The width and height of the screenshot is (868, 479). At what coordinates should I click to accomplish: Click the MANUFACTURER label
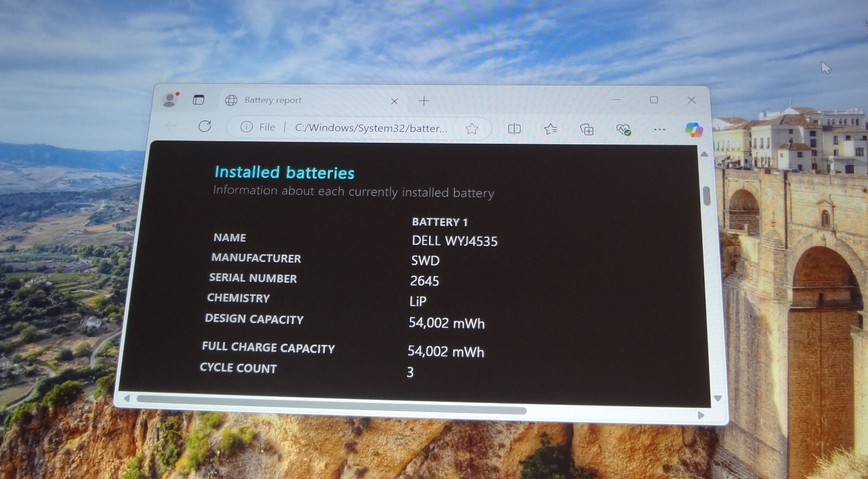[x=256, y=258]
